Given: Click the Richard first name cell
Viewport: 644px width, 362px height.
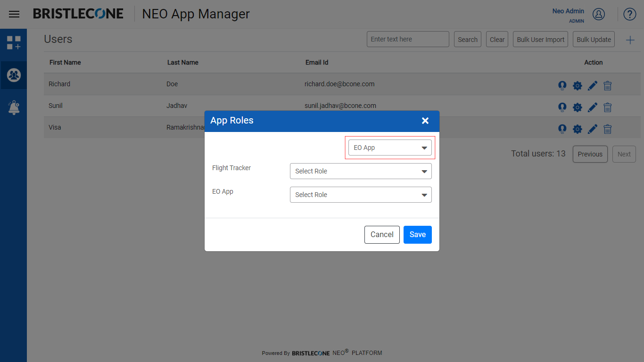Looking at the screenshot, I should point(59,84).
